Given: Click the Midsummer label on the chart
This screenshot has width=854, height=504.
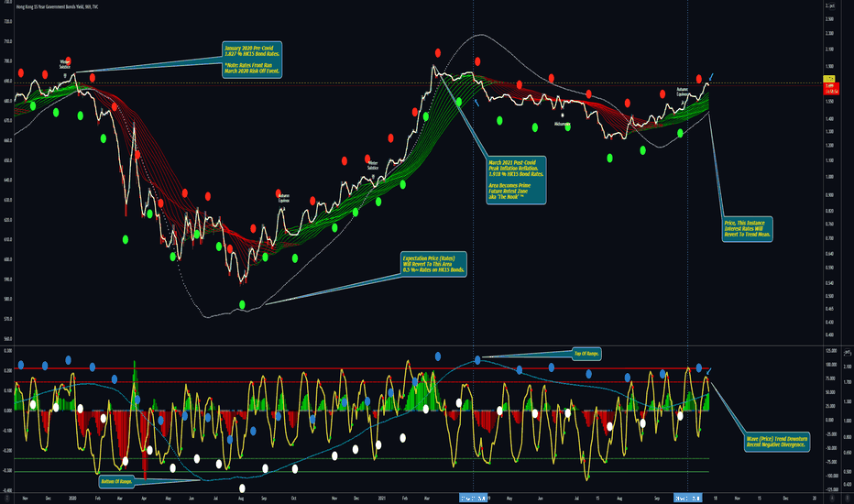Looking at the screenshot, I should tap(562, 125).
